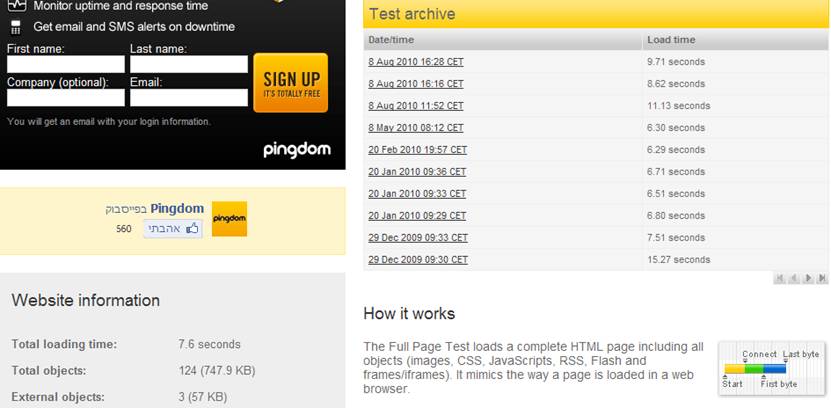Focus the Last name field
The image size is (831, 408).
189,64
